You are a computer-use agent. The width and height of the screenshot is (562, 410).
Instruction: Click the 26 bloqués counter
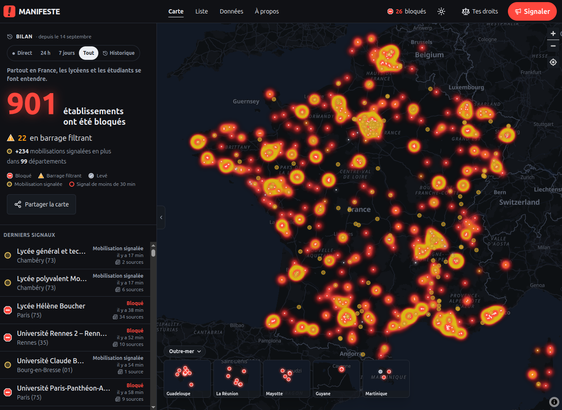pyautogui.click(x=406, y=11)
